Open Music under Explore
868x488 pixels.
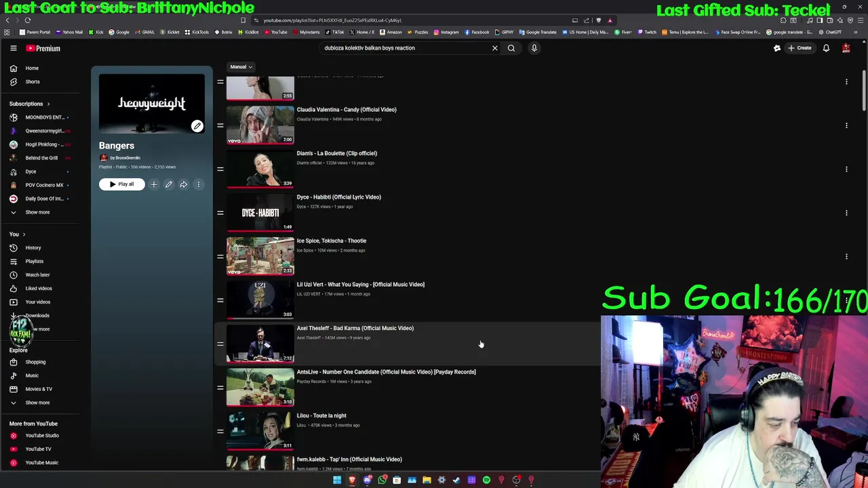32,375
